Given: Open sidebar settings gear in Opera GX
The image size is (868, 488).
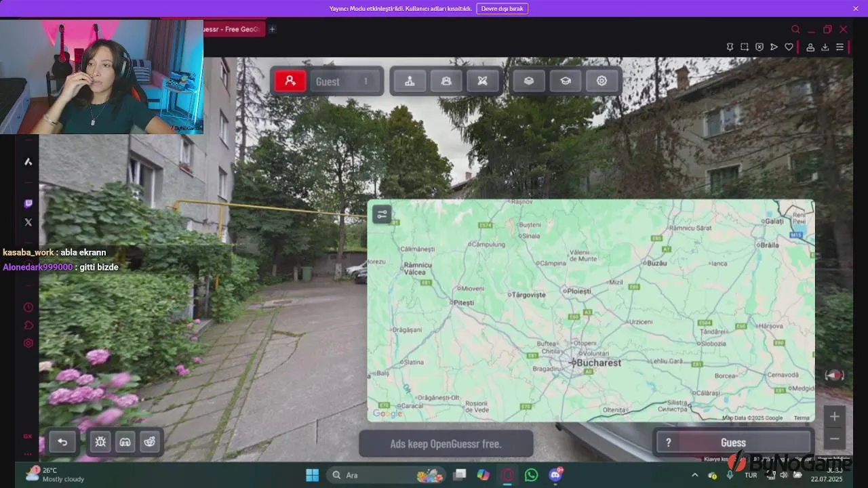Looking at the screenshot, I should [x=28, y=343].
